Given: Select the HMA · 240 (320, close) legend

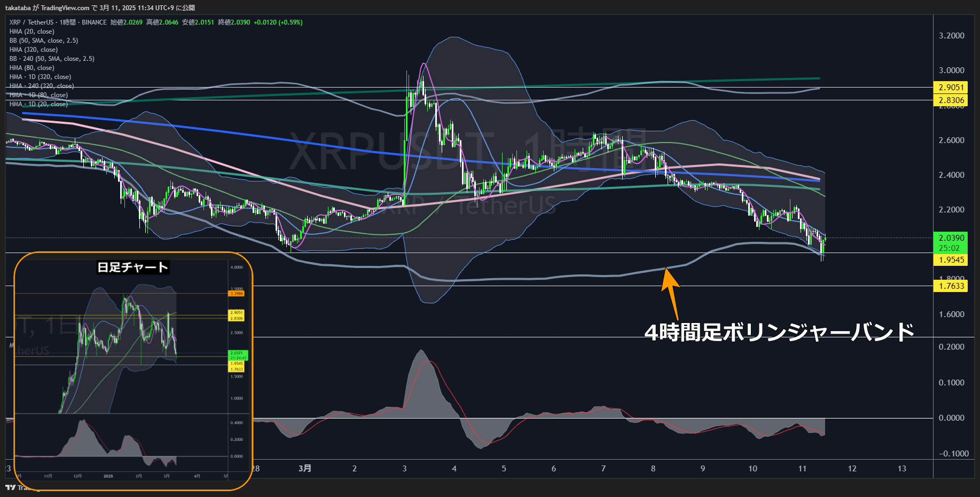Looking at the screenshot, I should (x=42, y=86).
